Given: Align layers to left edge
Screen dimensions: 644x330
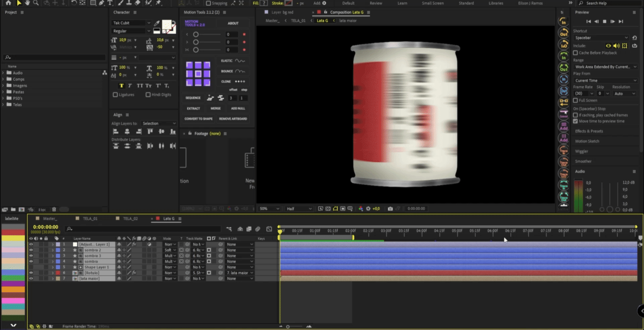Looking at the screenshot, I should point(116,132).
